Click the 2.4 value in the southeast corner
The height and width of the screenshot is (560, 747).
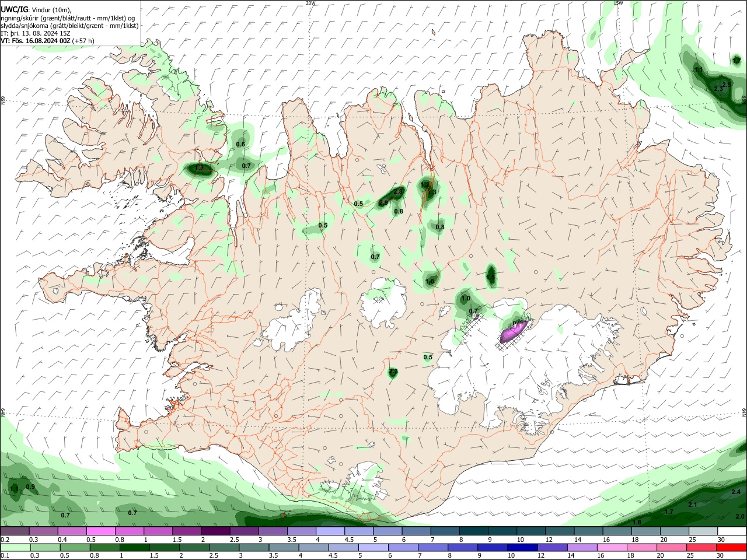point(736,492)
